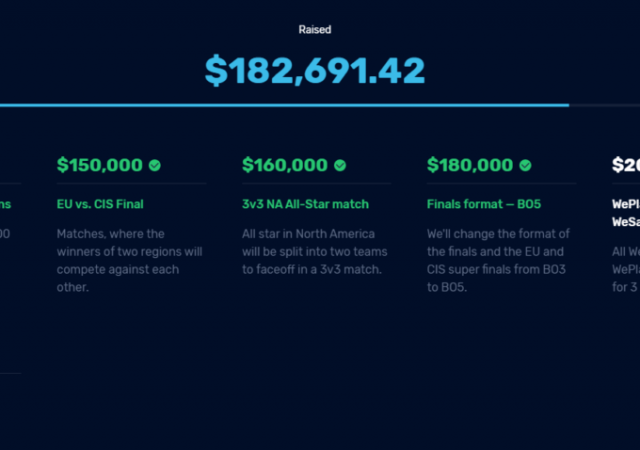Open the 3v3 NA All-Star match title
This screenshot has width=640, height=450.
tap(305, 204)
